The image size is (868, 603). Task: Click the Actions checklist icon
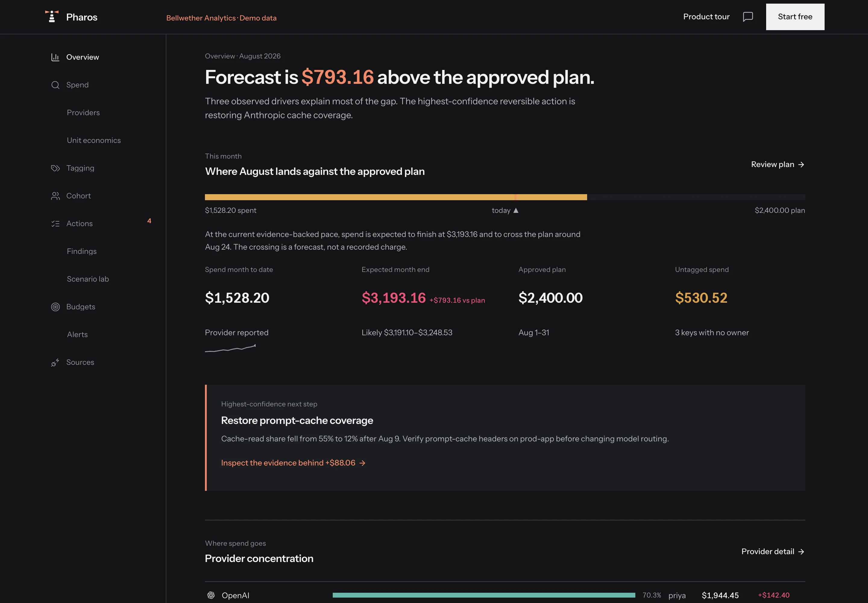coord(55,224)
